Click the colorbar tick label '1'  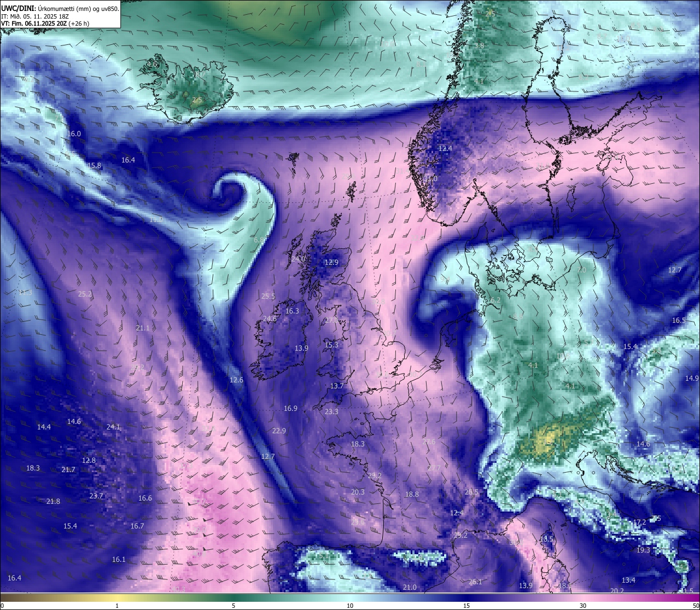(x=117, y=606)
